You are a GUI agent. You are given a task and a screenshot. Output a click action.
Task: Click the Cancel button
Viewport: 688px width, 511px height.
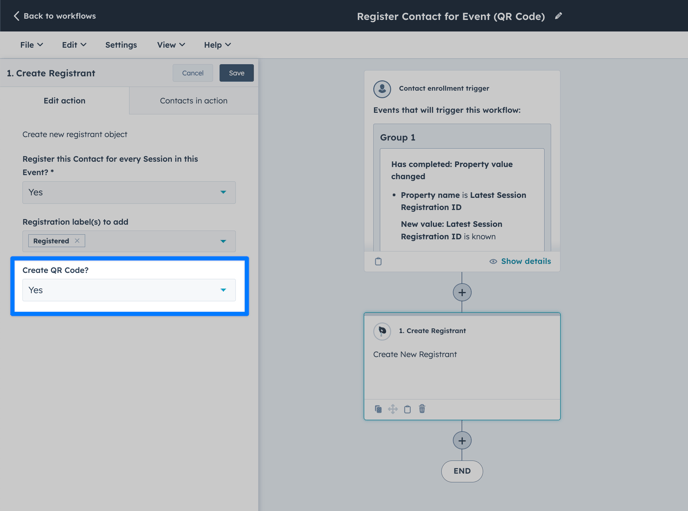pyautogui.click(x=193, y=73)
